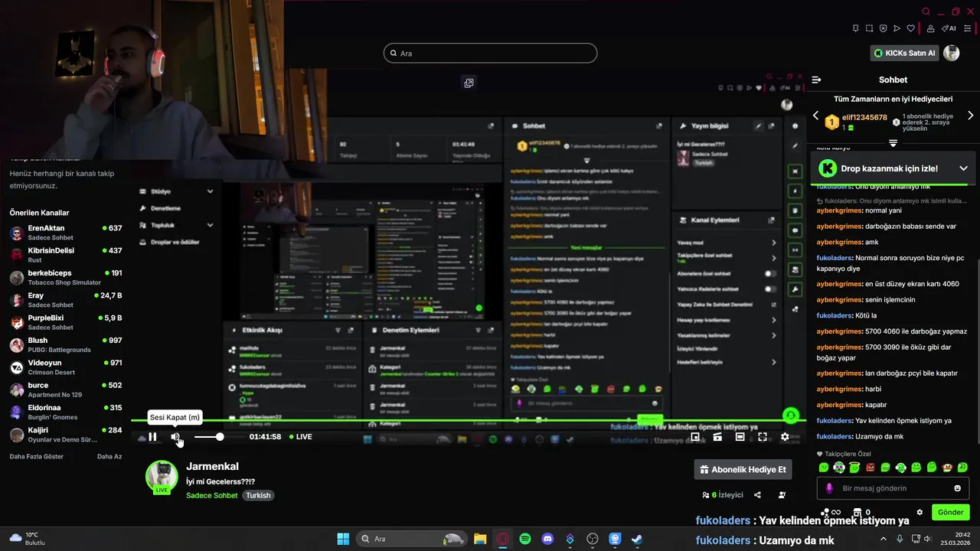
Task: Open the Kaijiri recommended channel
Action: coord(65,435)
